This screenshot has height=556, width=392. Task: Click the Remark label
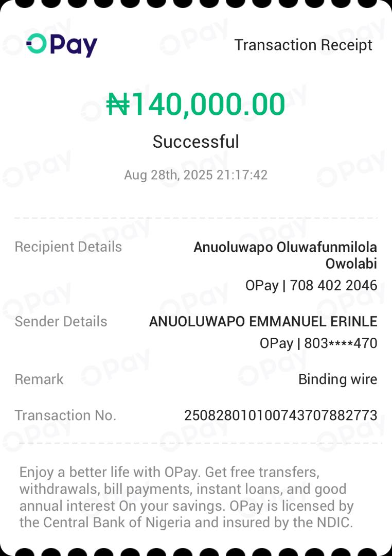point(39,379)
